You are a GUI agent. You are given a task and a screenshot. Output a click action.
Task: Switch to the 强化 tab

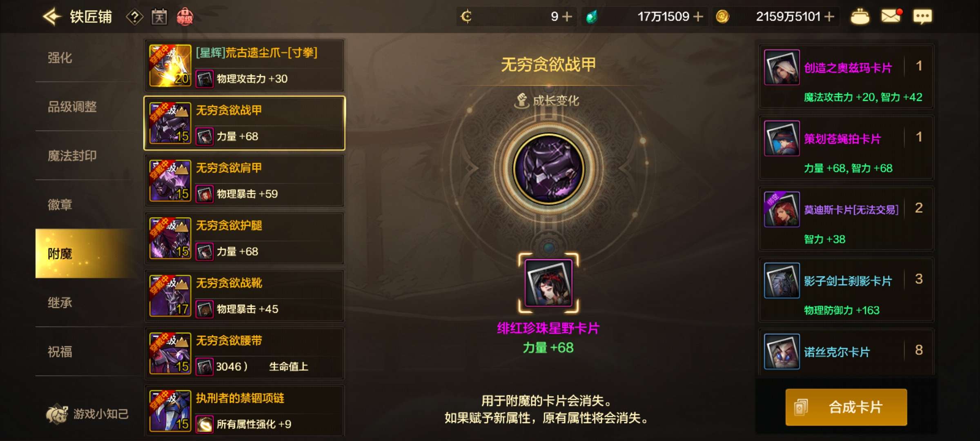coord(60,58)
